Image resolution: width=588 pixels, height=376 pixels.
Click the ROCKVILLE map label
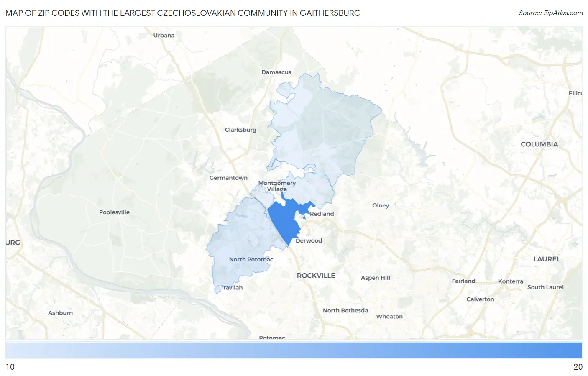click(316, 276)
